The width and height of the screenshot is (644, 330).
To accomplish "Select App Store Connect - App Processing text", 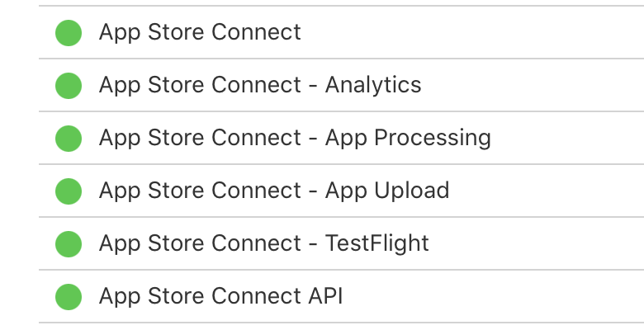I will 295,139.
